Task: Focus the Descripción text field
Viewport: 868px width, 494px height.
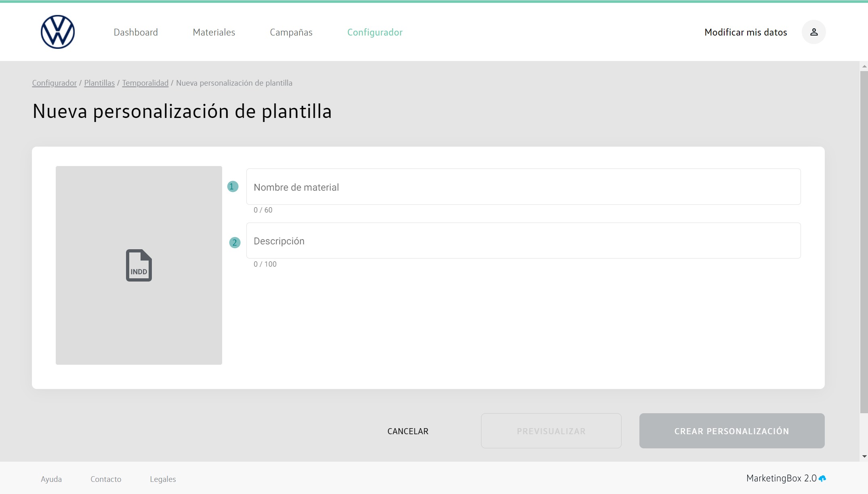Action: [x=523, y=241]
